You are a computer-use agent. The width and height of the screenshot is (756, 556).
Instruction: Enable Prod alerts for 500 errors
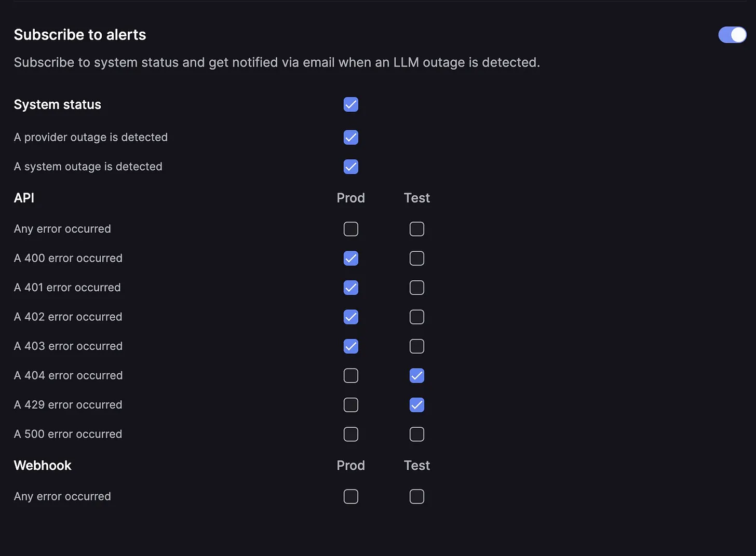[350, 434]
